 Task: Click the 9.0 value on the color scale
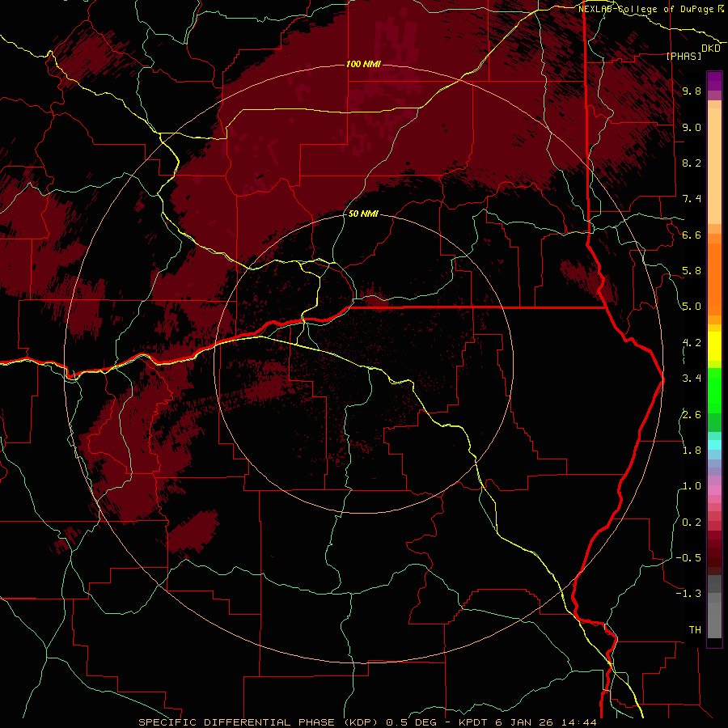point(692,127)
